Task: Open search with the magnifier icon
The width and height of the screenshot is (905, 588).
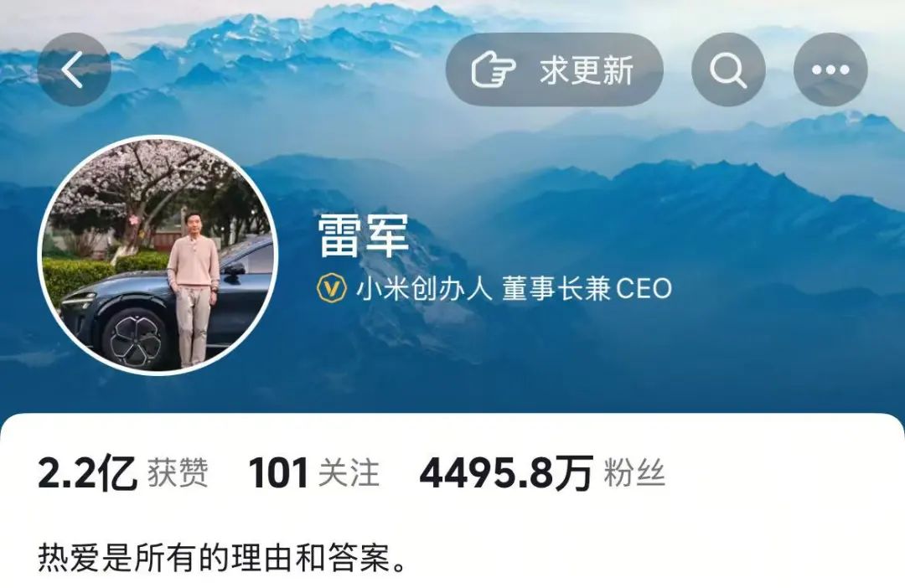Action: (x=728, y=70)
